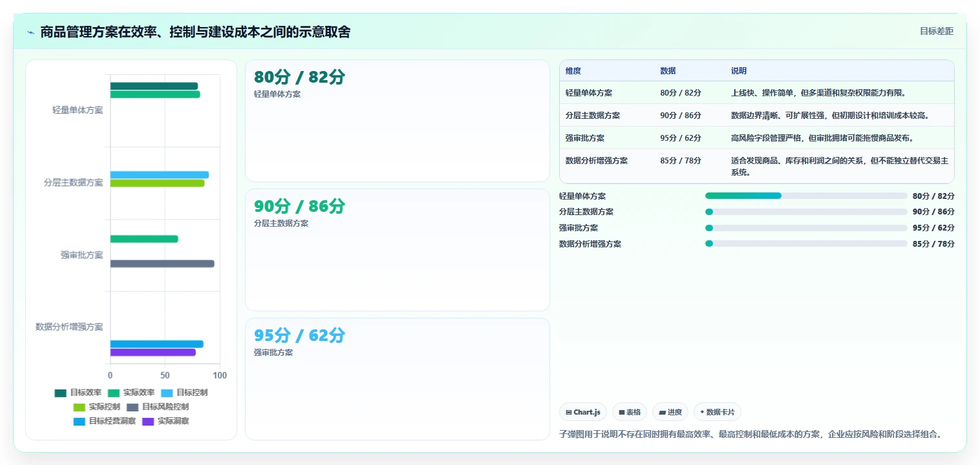Hide the 目标控制 dataset via legend

184,393
